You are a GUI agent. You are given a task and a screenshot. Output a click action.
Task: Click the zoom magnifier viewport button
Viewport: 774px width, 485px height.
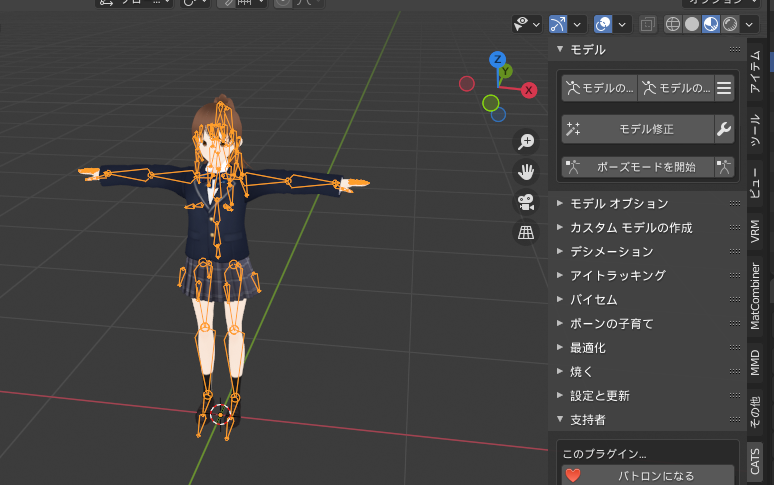tap(526, 142)
